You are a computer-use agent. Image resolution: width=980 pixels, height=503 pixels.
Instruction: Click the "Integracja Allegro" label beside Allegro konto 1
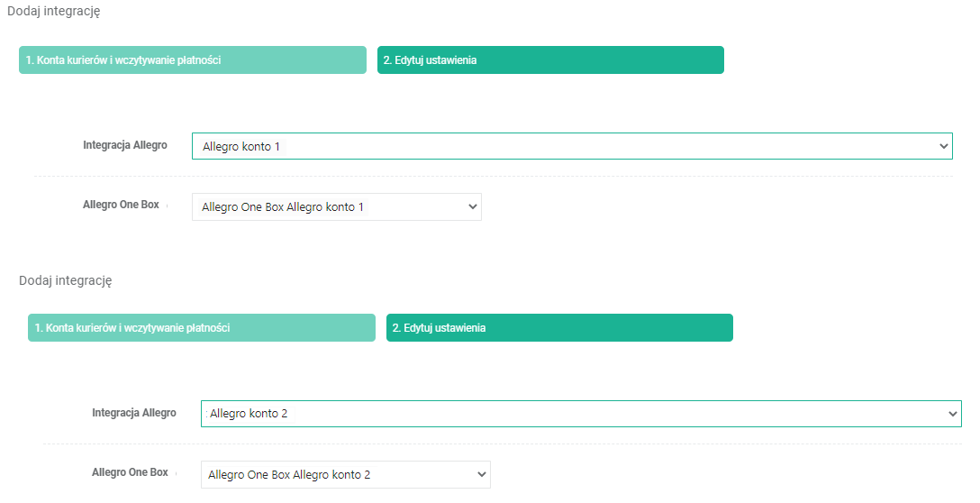point(124,145)
